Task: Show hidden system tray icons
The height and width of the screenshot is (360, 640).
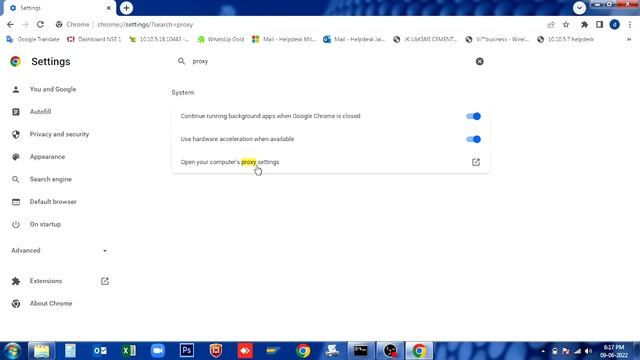Action: coord(543,351)
